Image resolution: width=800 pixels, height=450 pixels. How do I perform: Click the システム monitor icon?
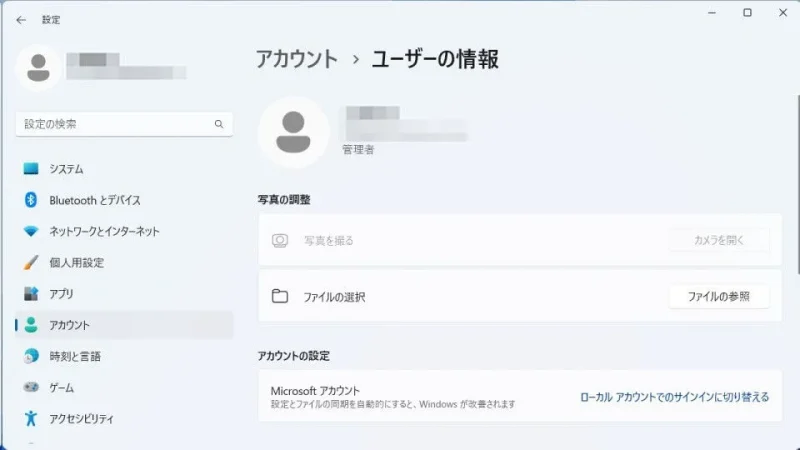(31, 168)
